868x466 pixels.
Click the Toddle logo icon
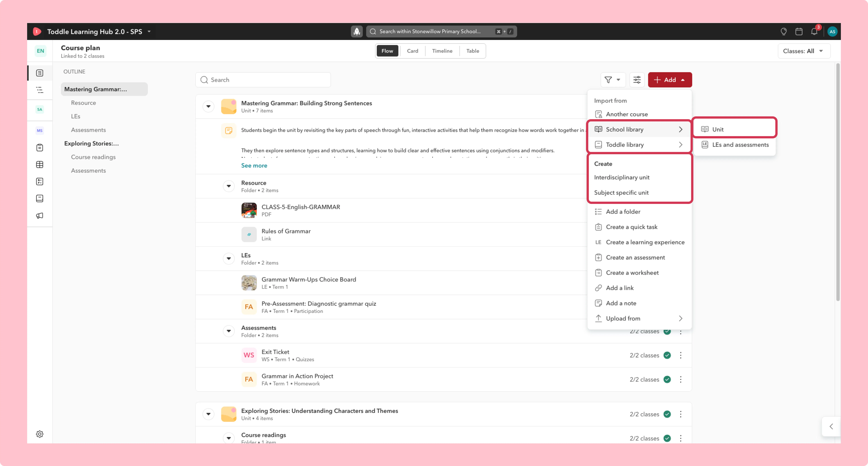point(37,32)
